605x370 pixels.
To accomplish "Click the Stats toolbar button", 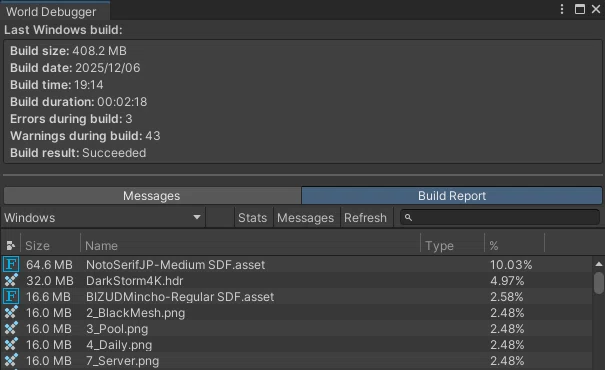I will [x=252, y=218].
